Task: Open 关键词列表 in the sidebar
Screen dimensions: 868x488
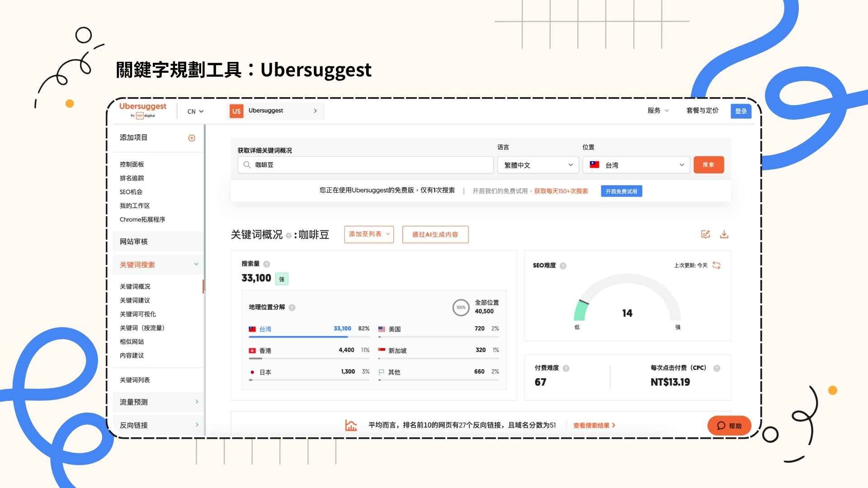Action: click(x=135, y=380)
